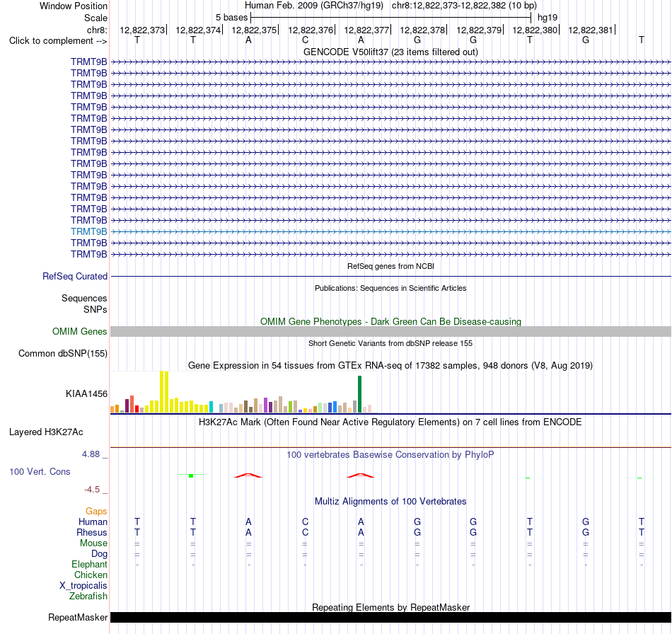Image resolution: width=672 pixels, height=634 pixels.
Task: Click the cyan bar in GTEx chart
Action: pyautogui.click(x=211, y=407)
